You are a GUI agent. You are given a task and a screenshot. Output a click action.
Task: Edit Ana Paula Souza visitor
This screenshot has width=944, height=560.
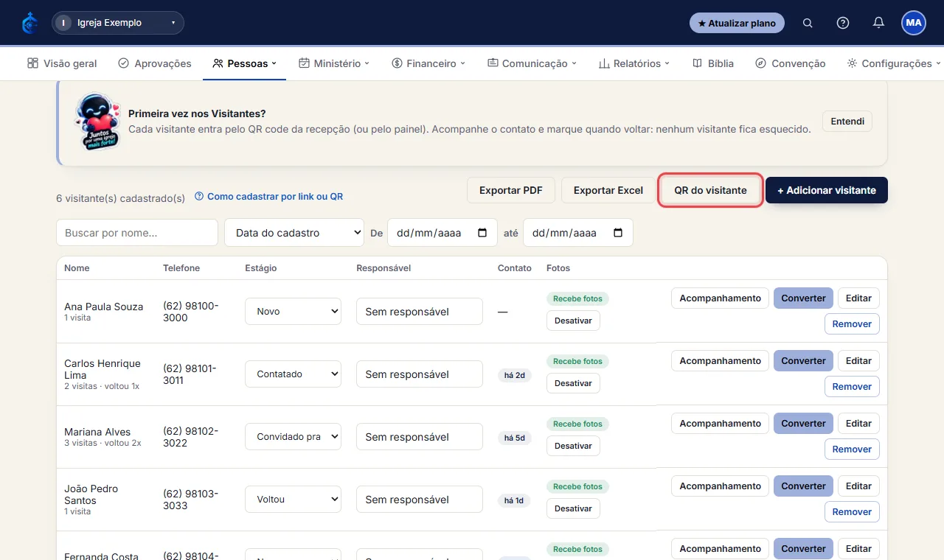[858, 298]
